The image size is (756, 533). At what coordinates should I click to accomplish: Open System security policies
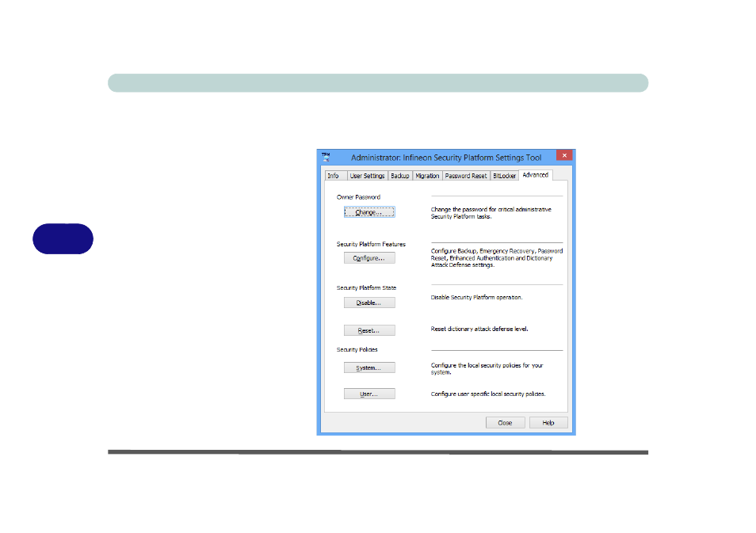(369, 367)
